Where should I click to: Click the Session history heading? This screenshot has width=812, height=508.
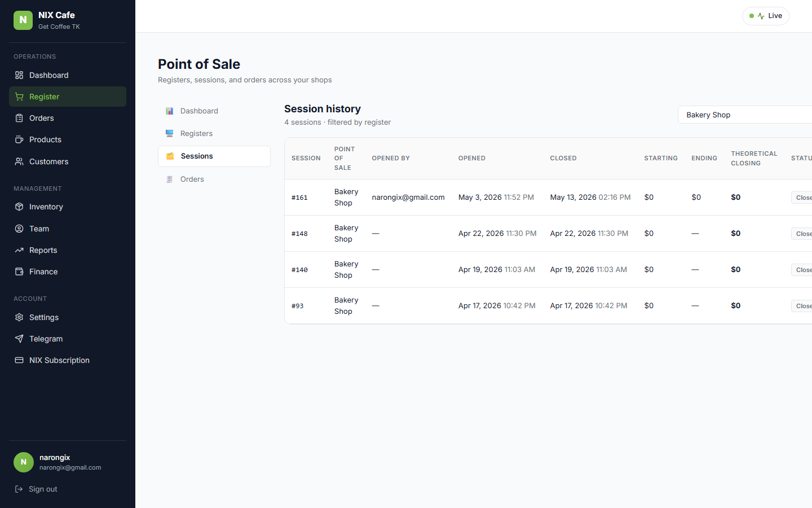tap(323, 109)
